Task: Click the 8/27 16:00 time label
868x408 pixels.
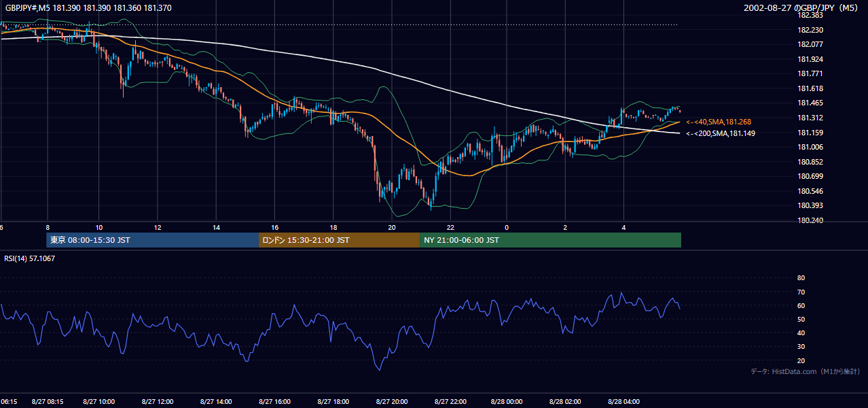Action: (x=274, y=402)
